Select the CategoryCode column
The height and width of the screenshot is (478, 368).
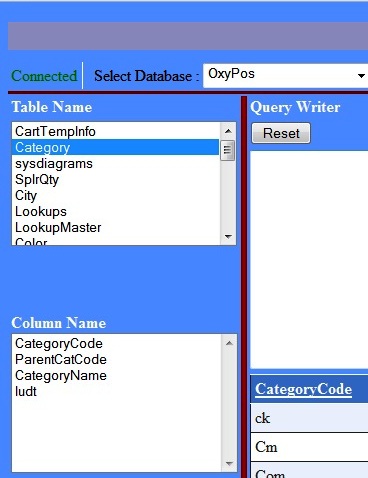coord(117,343)
